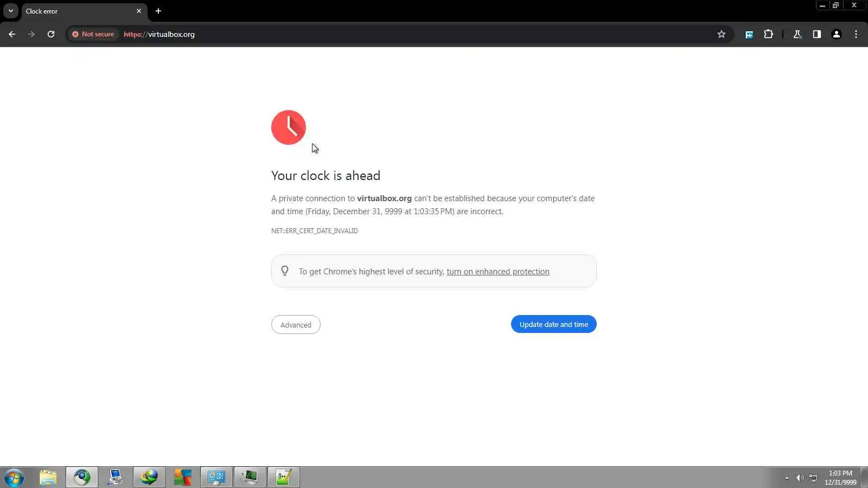Open a new tab with plus button
Screen dimensions: 868x488
click(158, 11)
